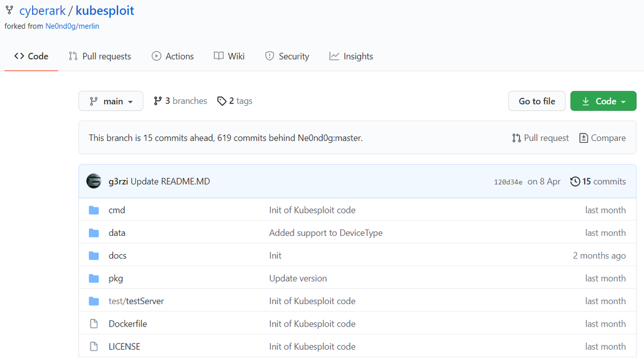Viewport: 644px width, 360px height.
Task: Click the branch icon next to 3 branches
Action: pos(158,101)
